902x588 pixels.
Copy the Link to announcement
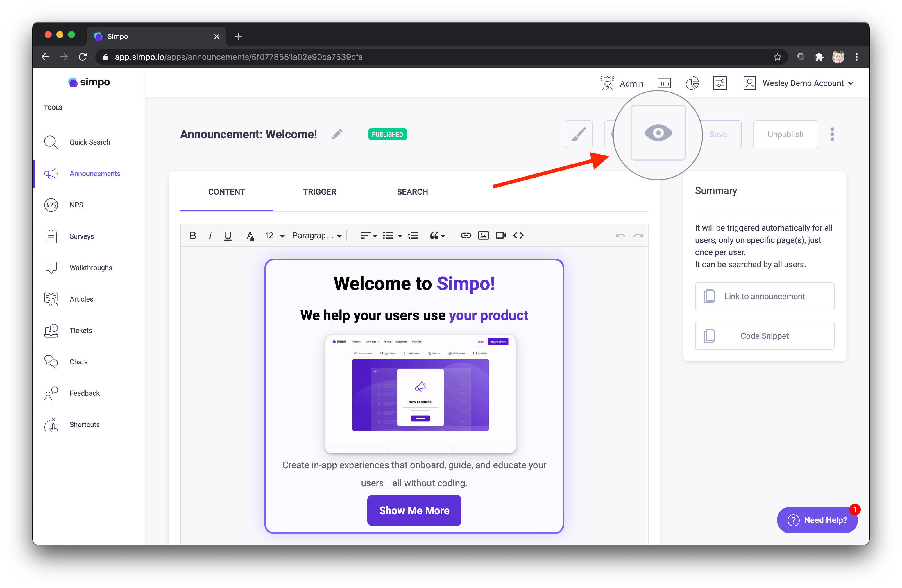point(765,296)
